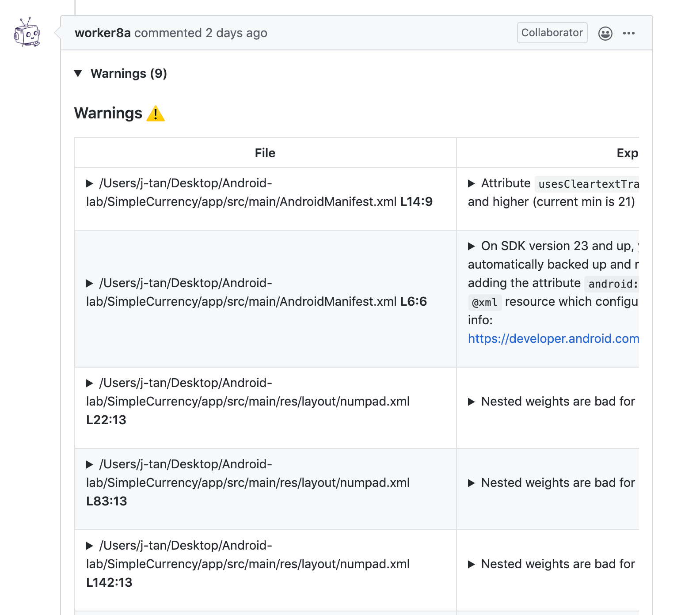Image resolution: width=700 pixels, height=615 pixels.
Task: Expand the Nested weights explanation for L1092 row
Action: (472, 482)
